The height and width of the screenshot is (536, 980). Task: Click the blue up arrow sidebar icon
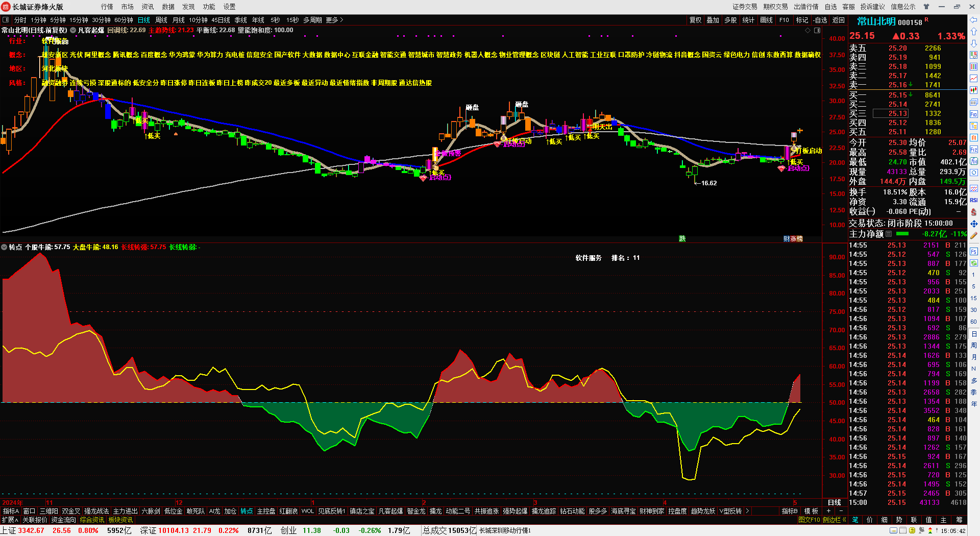point(974,32)
